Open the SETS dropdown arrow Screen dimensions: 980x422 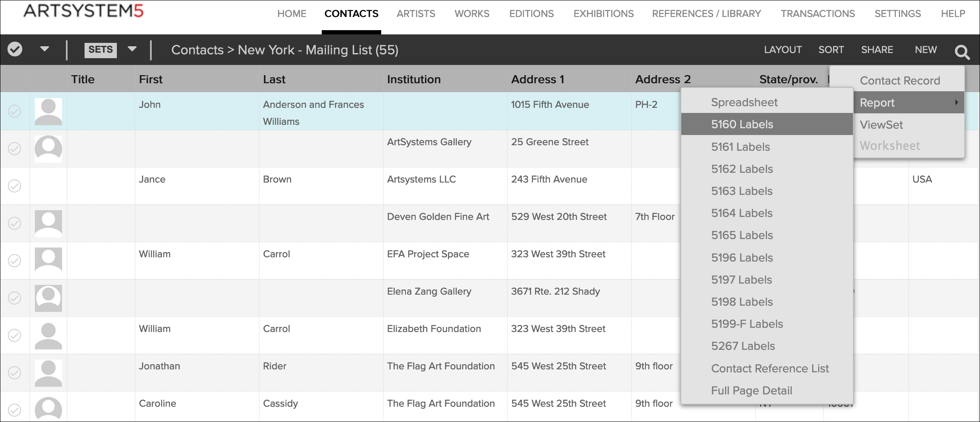[x=132, y=49]
